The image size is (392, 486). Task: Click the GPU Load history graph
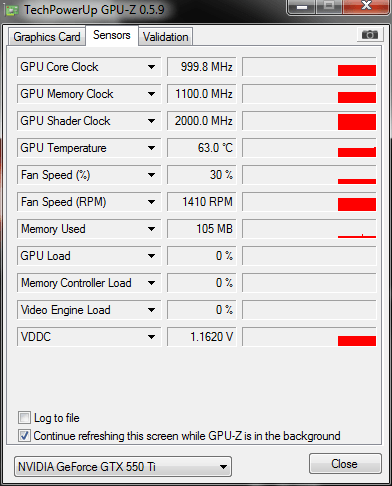coord(309,256)
